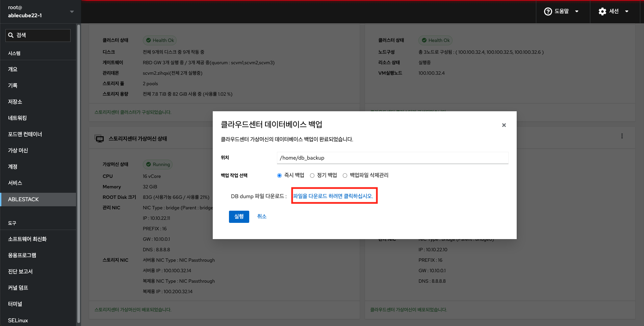Click the session gear icon
The width and height of the screenshot is (644, 326).
coord(602,11)
